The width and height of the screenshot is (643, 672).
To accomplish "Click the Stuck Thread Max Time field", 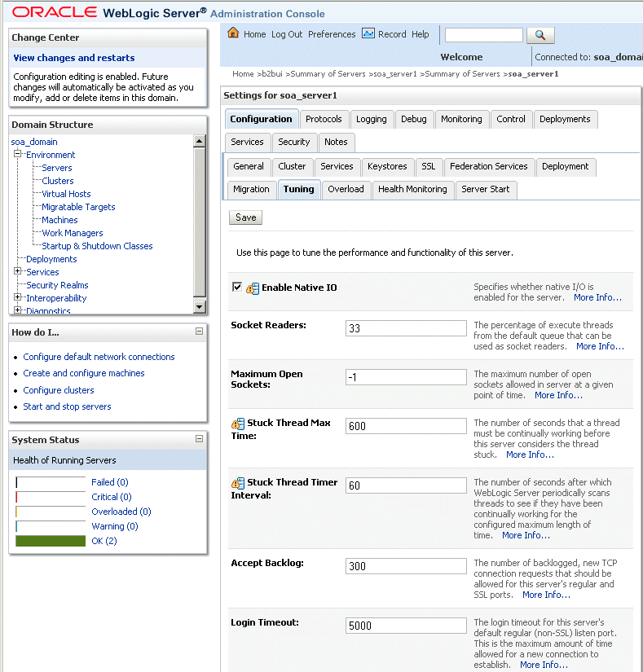I will tap(406, 426).
